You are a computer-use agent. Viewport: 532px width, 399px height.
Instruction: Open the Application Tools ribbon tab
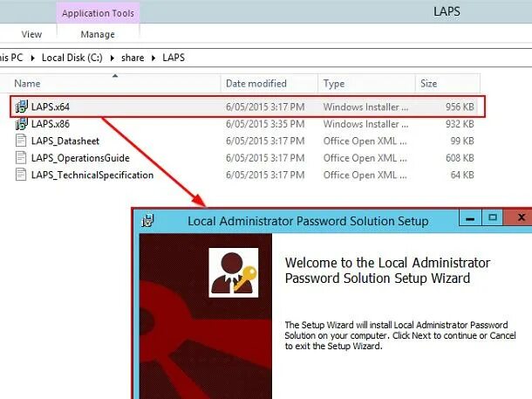(98, 13)
